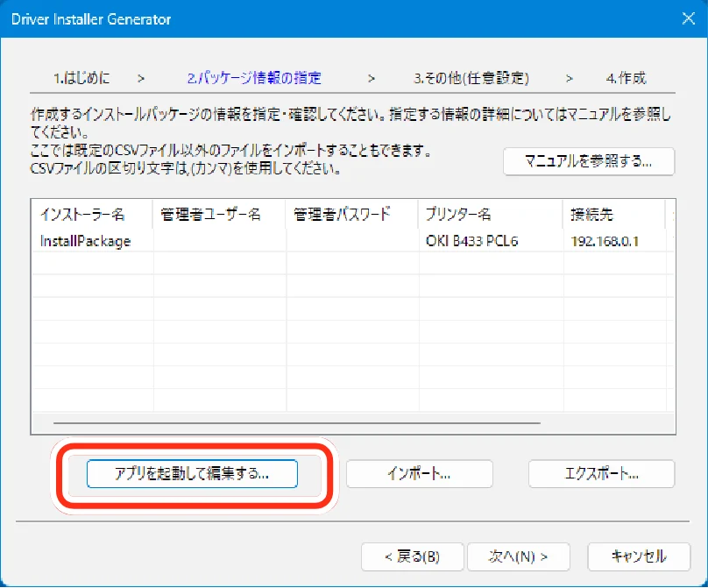Select step 2.パッケージ情報の指定

tap(254, 78)
